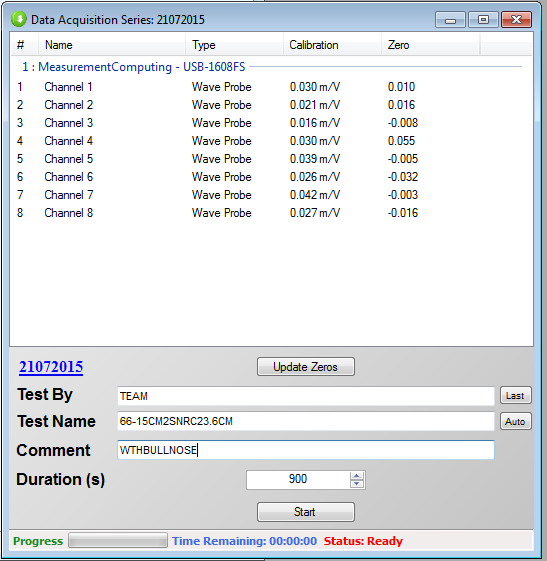The height and width of the screenshot is (561, 547).
Task: Open the 21072015 series link
Action: tap(51, 367)
